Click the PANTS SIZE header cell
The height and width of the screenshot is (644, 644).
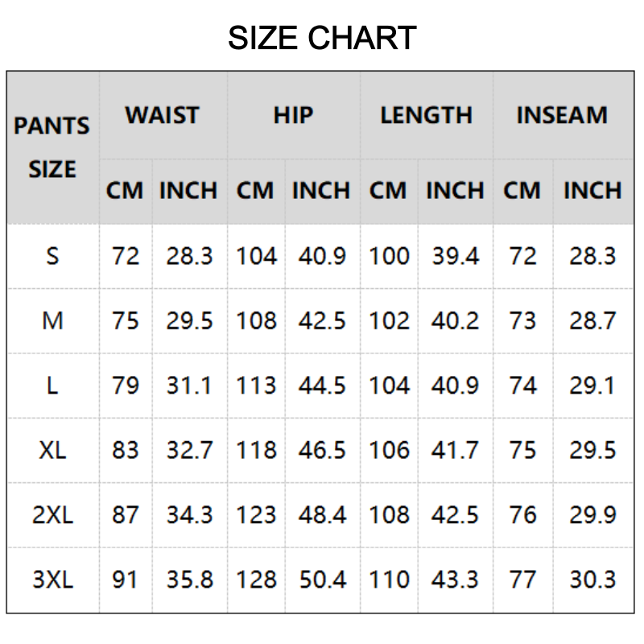pos(52,147)
